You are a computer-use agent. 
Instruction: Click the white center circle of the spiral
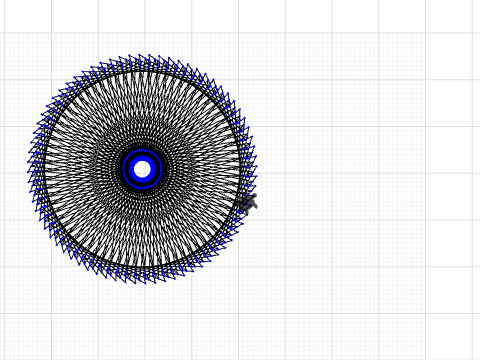pos(142,169)
